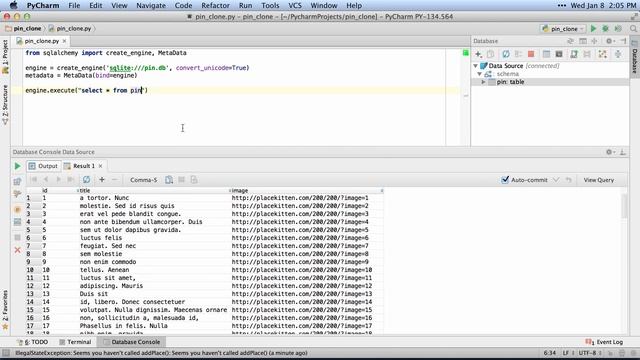Click the engine.execute code line in editor

pos(86,90)
